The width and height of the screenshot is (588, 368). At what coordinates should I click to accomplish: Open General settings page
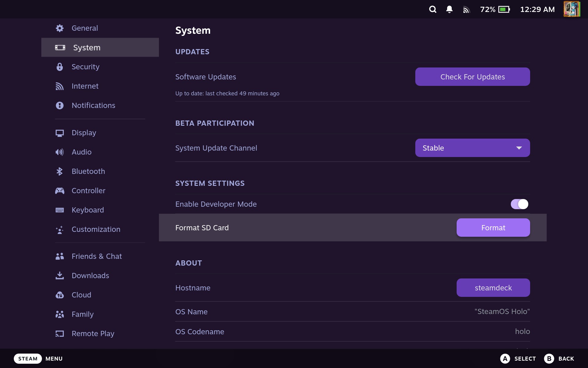100,28
